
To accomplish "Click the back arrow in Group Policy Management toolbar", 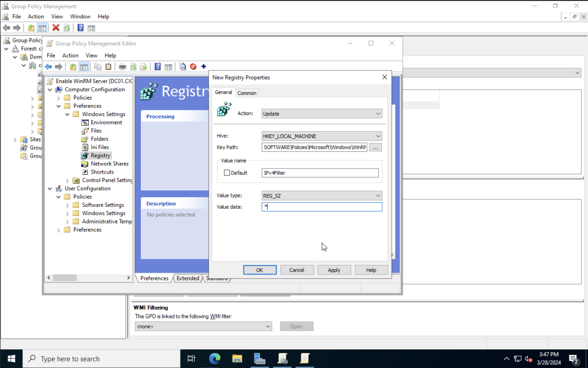I will 7,28.
